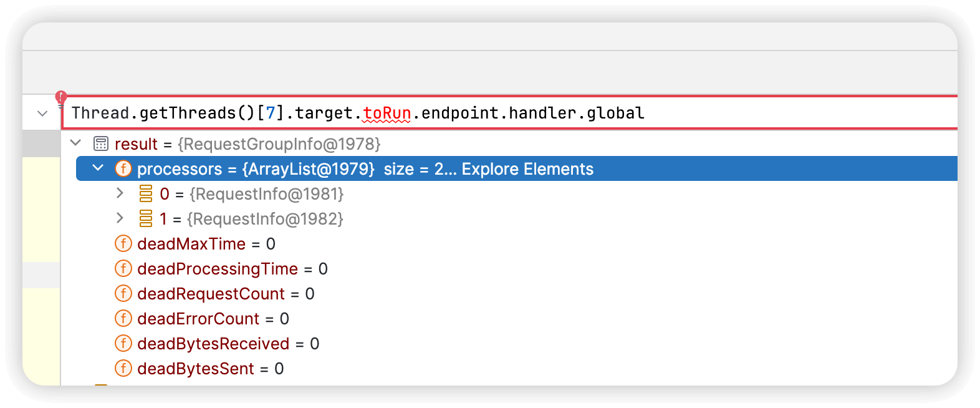Click the Explore Elements link

coord(527,169)
